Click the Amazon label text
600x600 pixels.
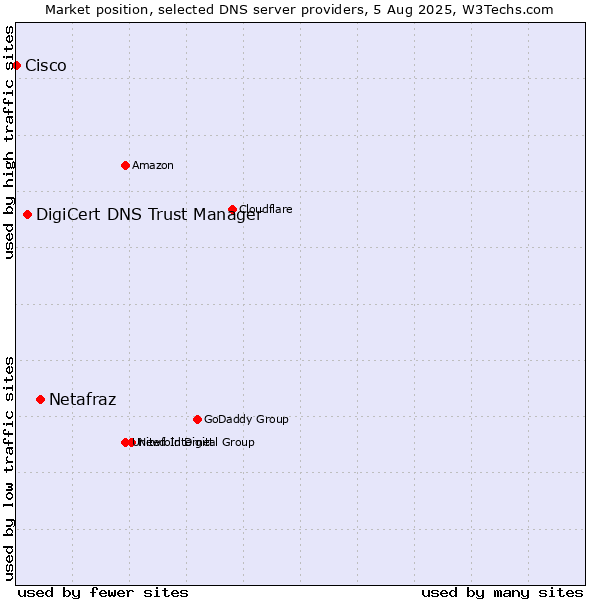[153, 165]
